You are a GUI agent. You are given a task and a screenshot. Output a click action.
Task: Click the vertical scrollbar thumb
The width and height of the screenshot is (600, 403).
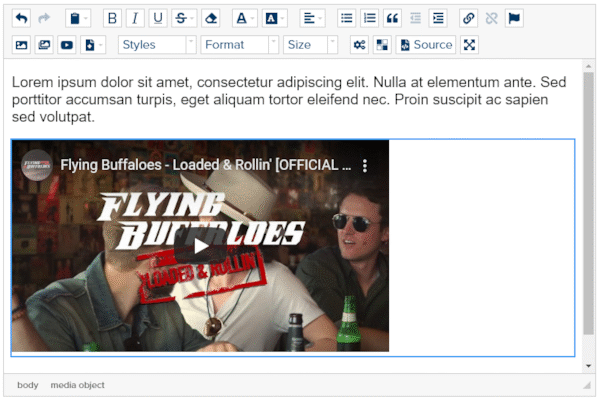(x=589, y=203)
